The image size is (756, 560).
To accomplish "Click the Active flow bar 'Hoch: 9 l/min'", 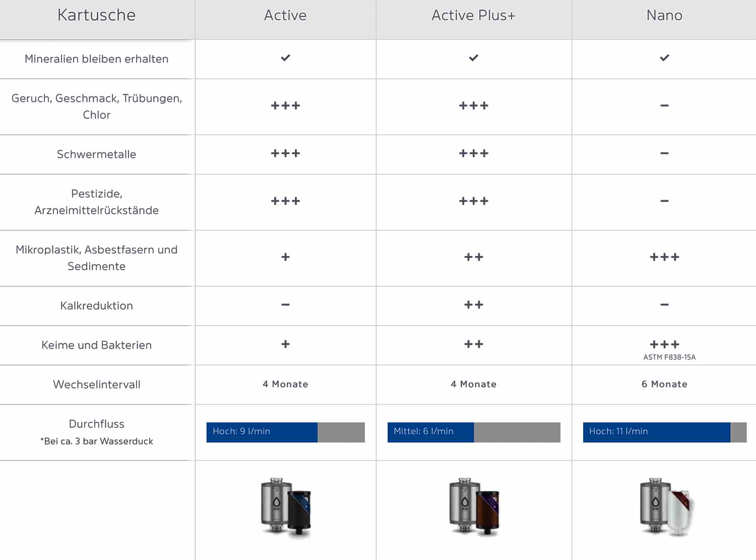I will 262,432.
